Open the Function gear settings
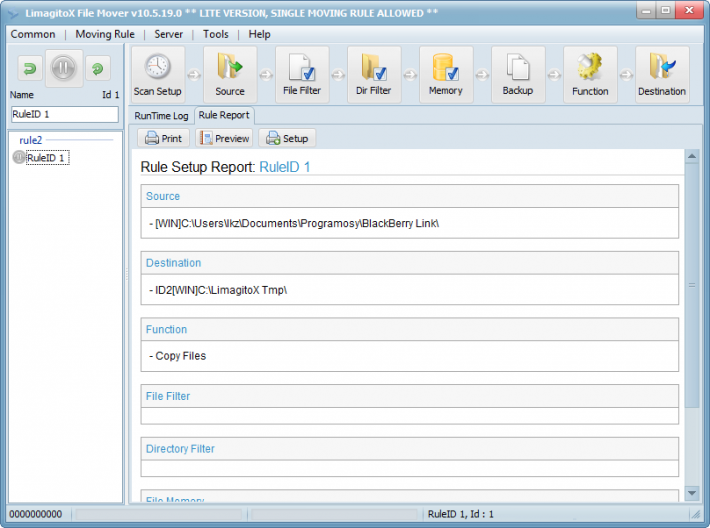 tap(590, 75)
